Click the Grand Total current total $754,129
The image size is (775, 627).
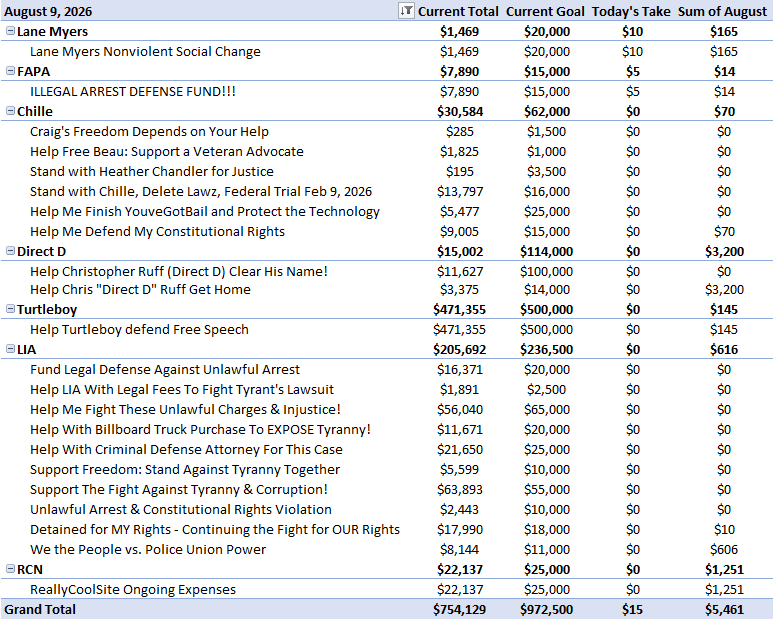460,609
